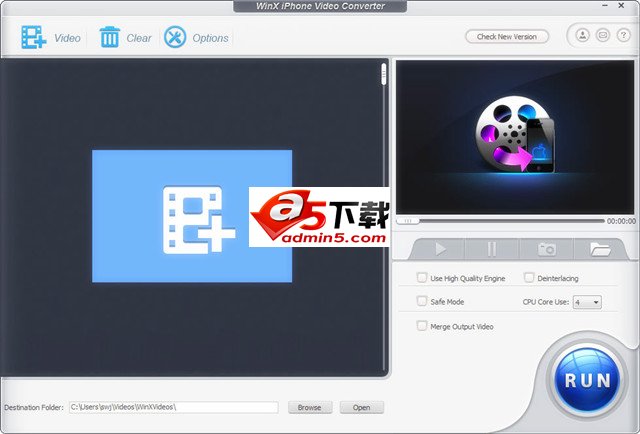Click the 00:00:00 preview time readout

pos(621,221)
